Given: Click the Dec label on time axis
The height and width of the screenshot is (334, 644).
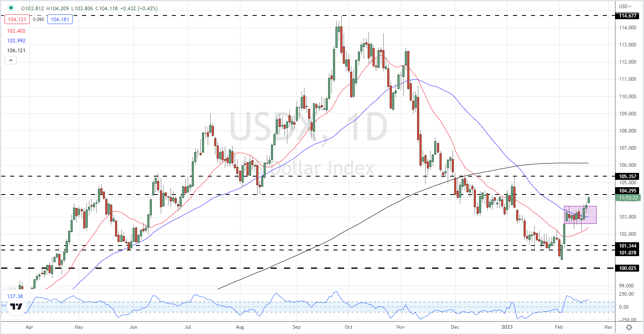Looking at the screenshot, I should [x=455, y=327].
